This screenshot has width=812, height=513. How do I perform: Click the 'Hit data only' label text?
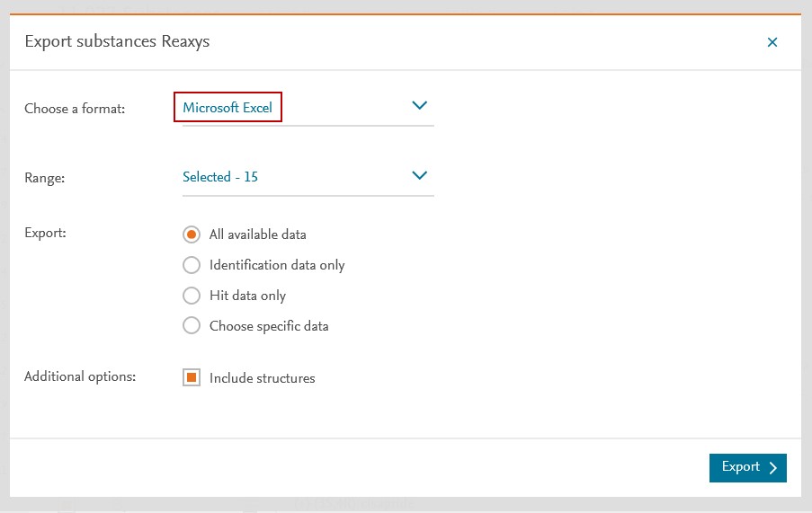click(x=247, y=296)
